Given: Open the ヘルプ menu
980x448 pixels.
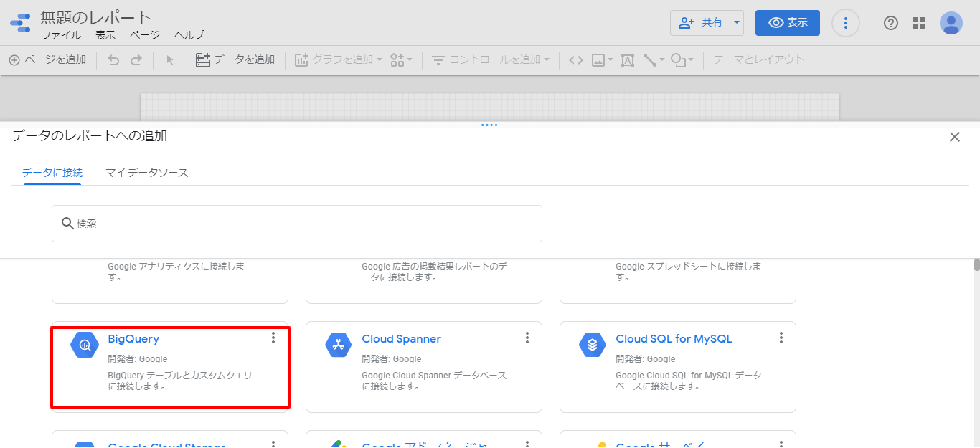Looking at the screenshot, I should click(189, 35).
